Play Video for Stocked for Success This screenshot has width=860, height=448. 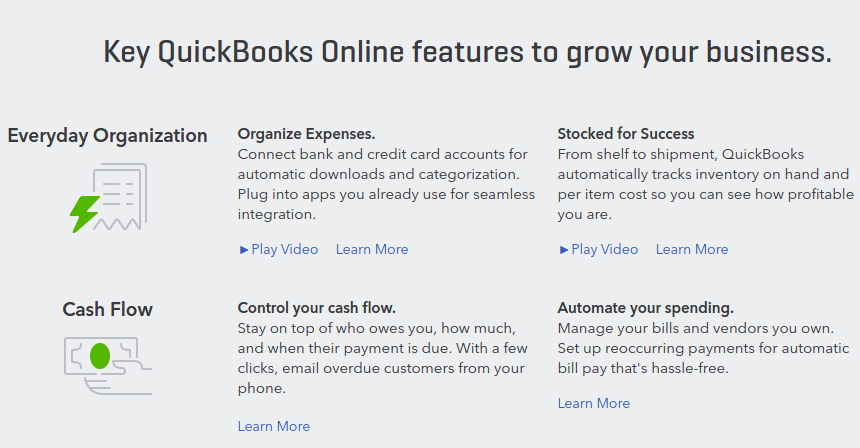(598, 249)
